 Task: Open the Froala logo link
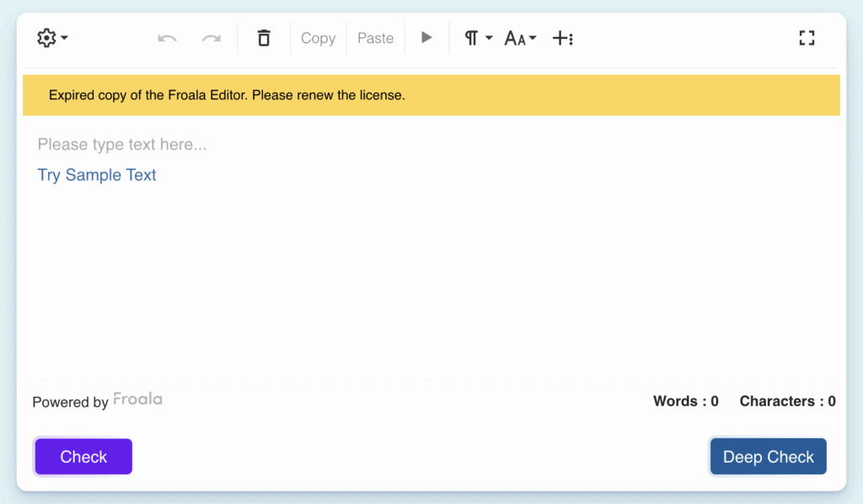137,399
